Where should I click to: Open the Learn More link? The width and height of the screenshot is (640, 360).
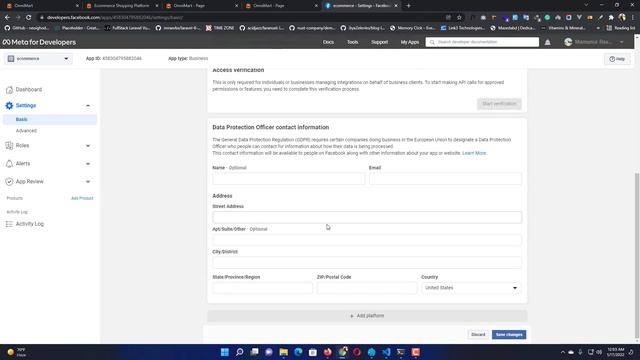click(474, 153)
